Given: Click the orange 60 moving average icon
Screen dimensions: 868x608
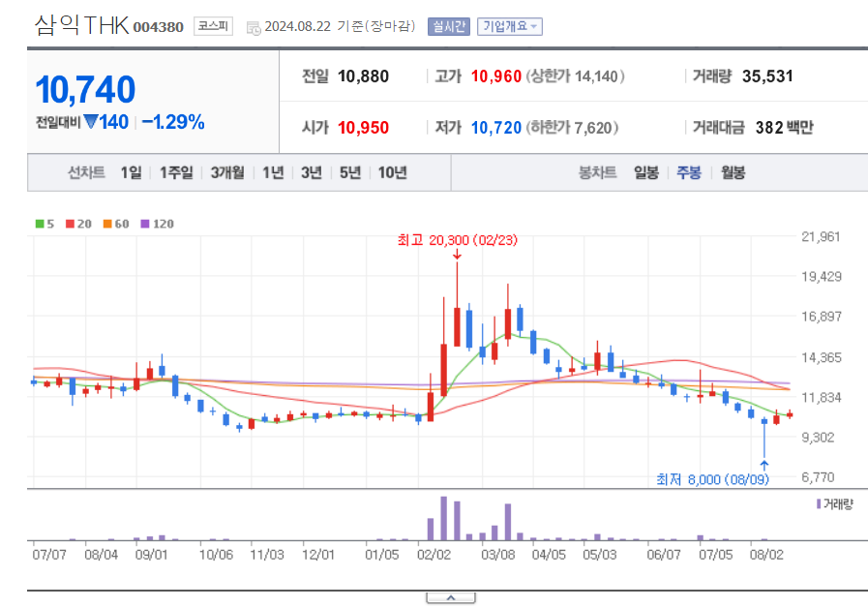Looking at the screenshot, I should coord(105,224).
